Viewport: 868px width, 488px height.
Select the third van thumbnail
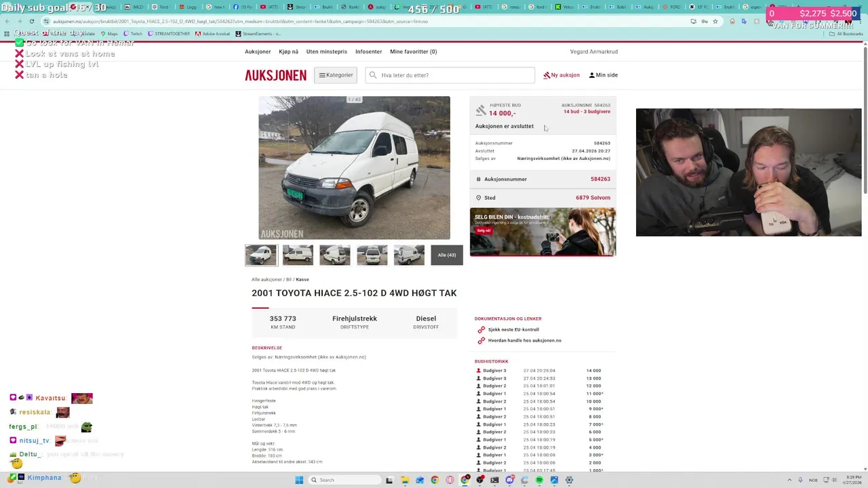point(335,255)
